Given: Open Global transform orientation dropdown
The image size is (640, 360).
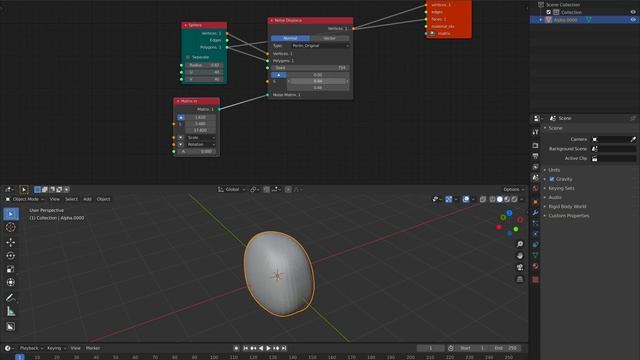Looking at the screenshot, I should tap(231, 189).
